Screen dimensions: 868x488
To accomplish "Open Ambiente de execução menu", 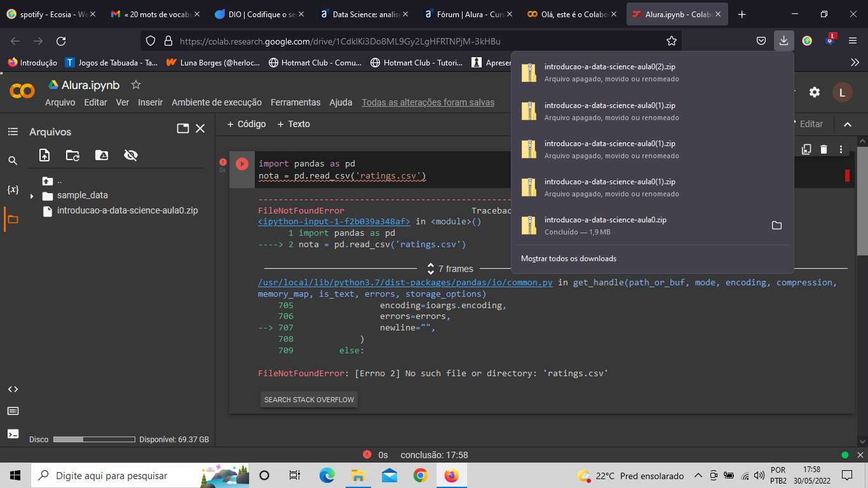I will tap(217, 102).
